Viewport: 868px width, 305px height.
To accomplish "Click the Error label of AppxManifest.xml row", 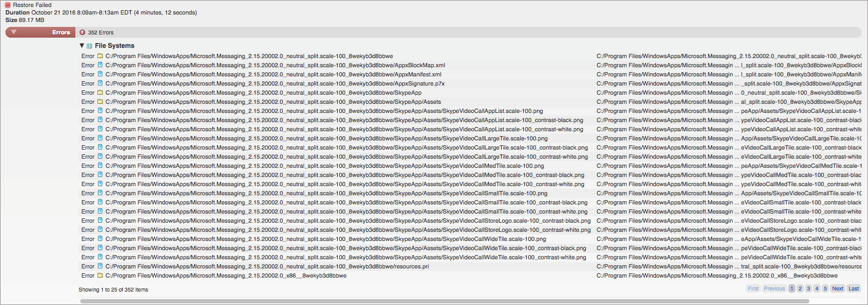I will pos(88,74).
